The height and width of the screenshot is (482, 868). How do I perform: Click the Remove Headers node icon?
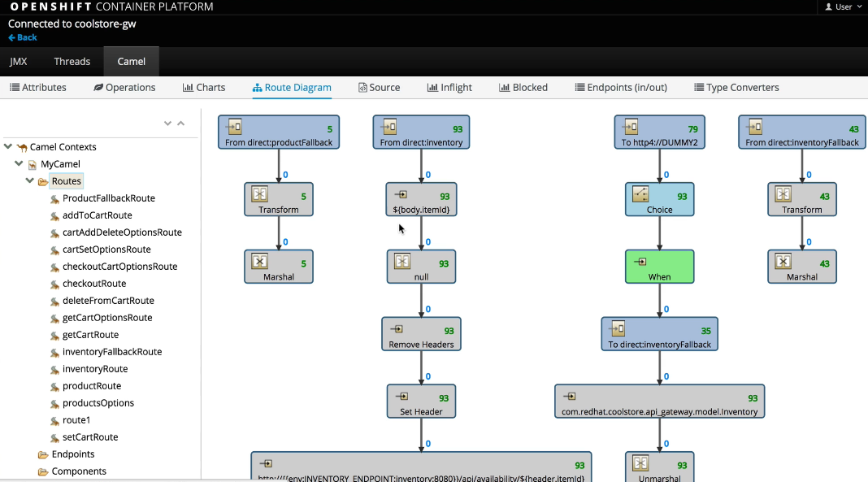pyautogui.click(x=397, y=329)
